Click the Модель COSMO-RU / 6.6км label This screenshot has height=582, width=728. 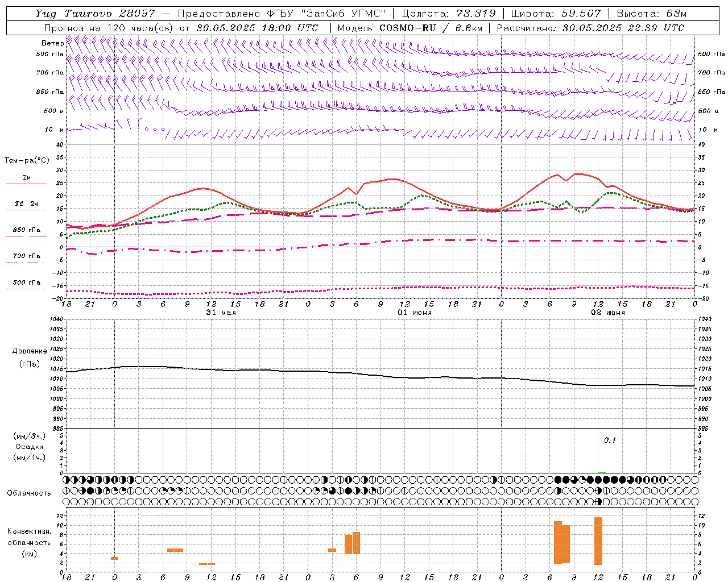click(x=409, y=28)
